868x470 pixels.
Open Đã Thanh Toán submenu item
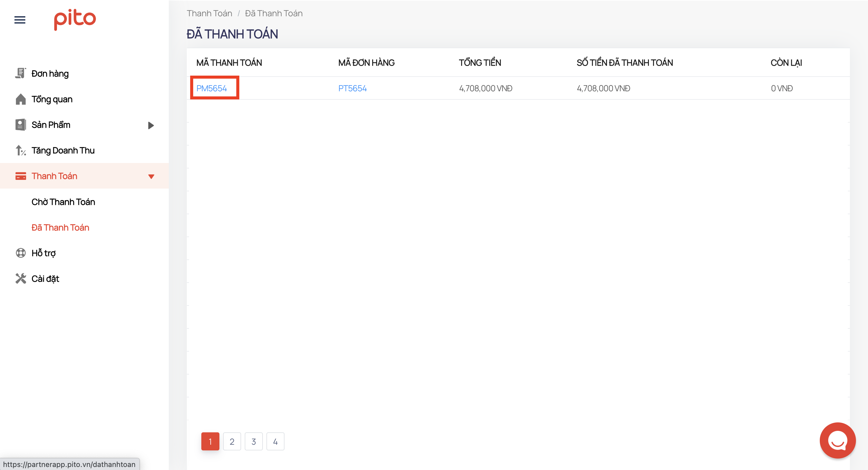60,227
